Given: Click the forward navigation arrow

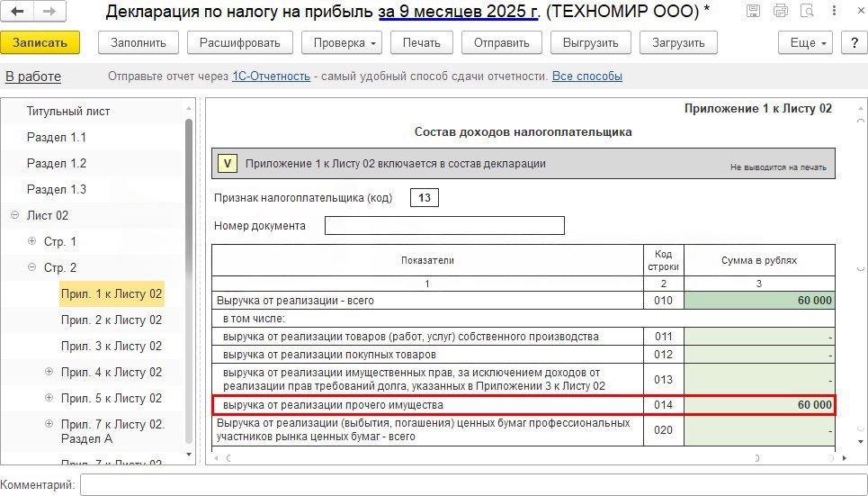Looking at the screenshot, I should [x=49, y=12].
